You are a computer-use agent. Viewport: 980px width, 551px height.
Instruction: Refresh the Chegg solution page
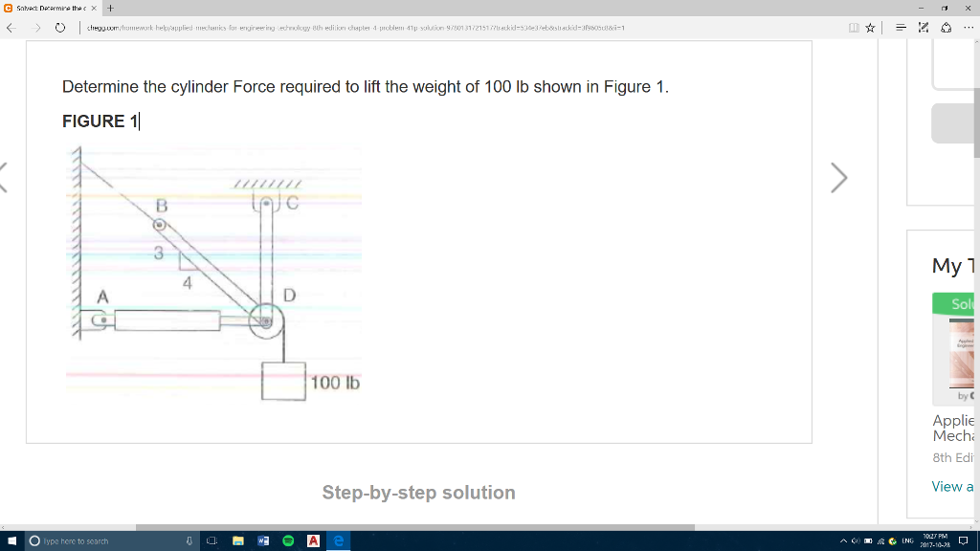[59, 28]
